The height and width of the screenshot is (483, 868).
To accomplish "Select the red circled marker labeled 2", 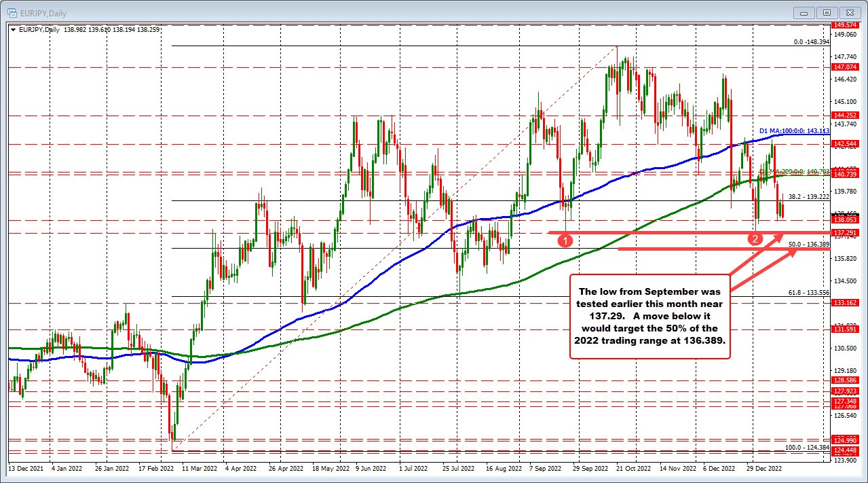I will click(x=755, y=239).
